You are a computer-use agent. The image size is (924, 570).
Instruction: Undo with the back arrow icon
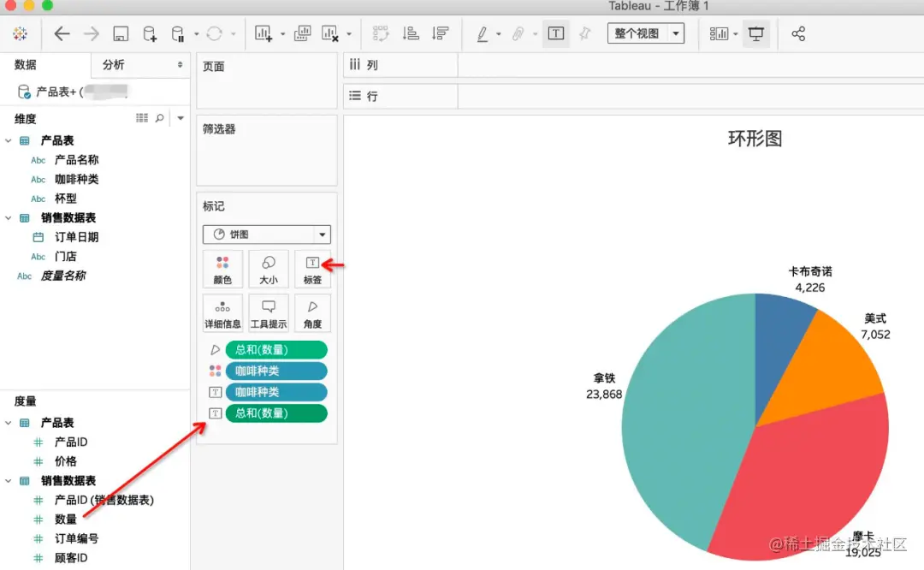62,33
